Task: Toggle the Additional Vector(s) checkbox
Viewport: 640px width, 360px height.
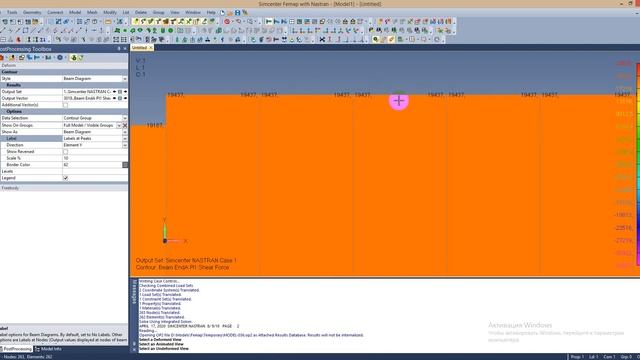Action: [x=65, y=105]
